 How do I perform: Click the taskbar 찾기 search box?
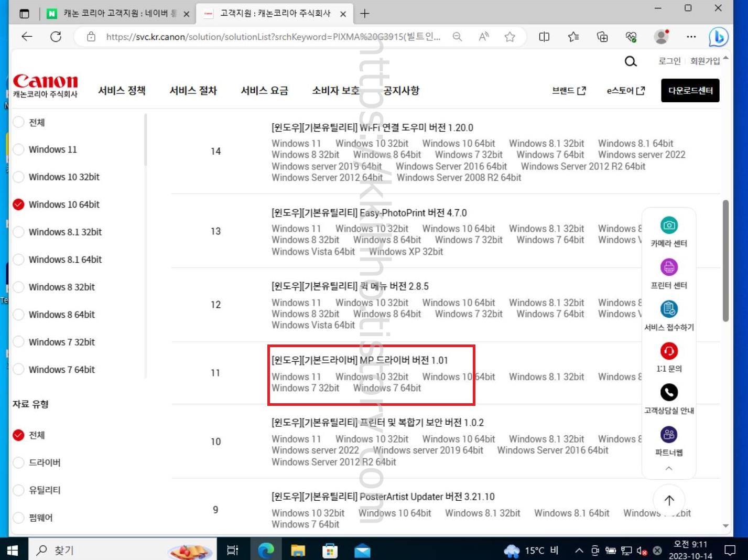(122, 550)
